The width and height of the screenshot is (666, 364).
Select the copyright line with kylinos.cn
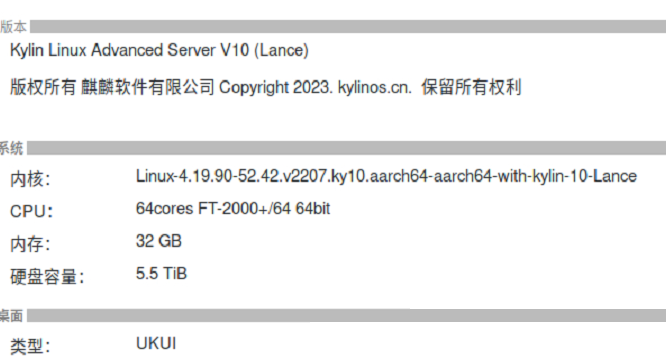[265, 87]
